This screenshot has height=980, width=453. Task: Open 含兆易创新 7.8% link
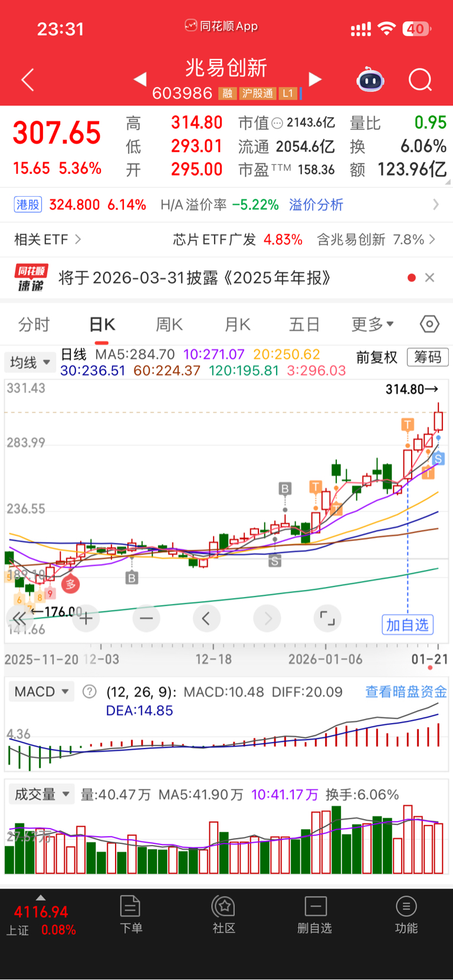click(x=376, y=239)
